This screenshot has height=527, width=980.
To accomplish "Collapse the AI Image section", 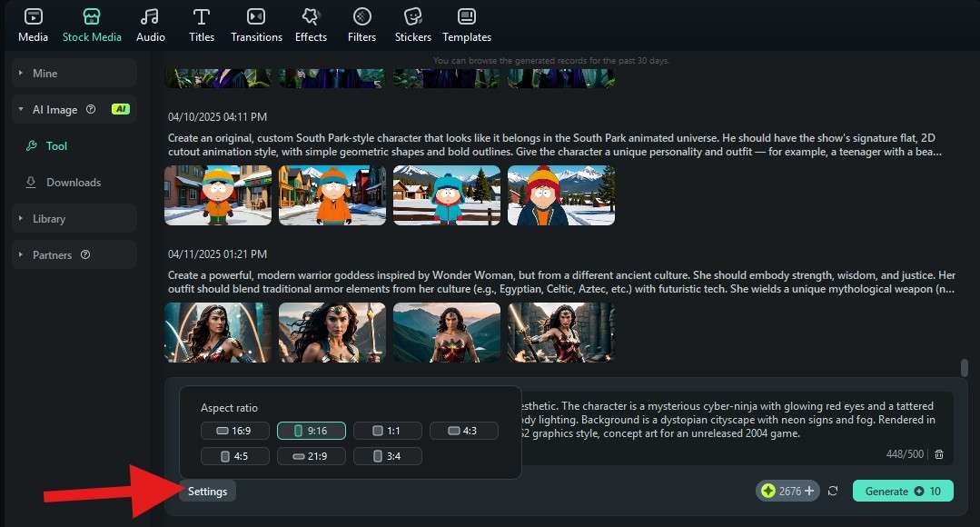I will pos(21,109).
